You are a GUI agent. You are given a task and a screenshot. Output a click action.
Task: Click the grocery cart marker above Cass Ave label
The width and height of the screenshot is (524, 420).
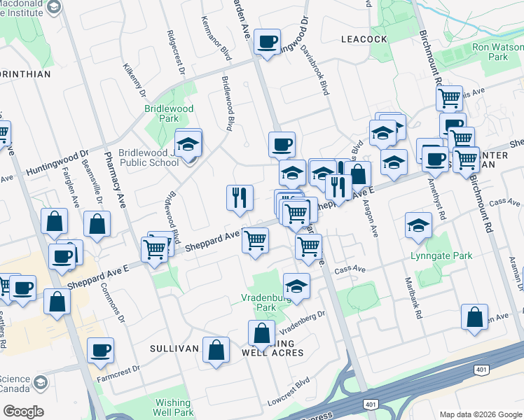309,249
